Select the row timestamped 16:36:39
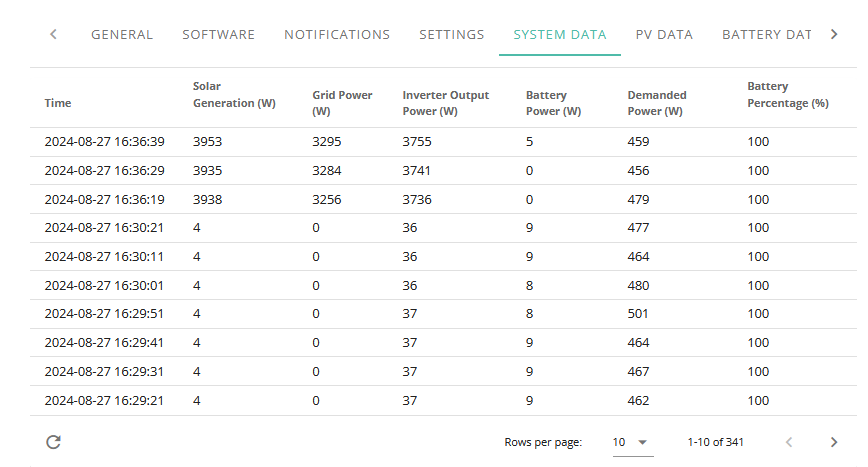This screenshot has height=467, width=868. 443,142
